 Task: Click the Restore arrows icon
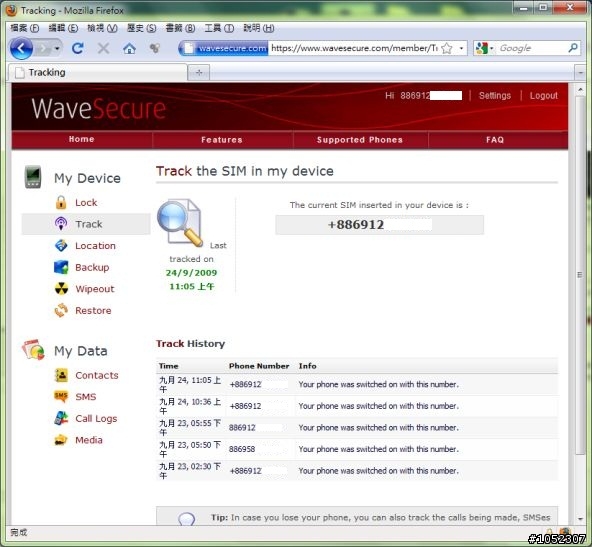click(61, 310)
